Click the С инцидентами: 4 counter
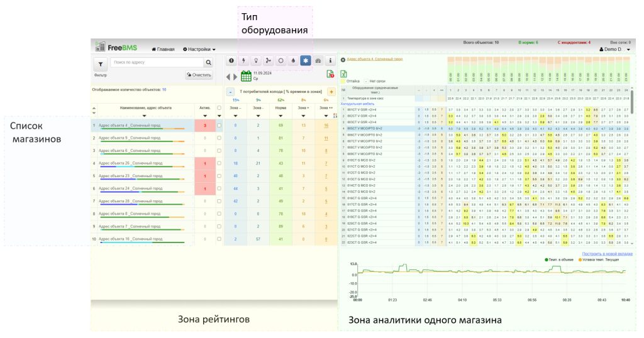The image size is (644, 338). (574, 43)
